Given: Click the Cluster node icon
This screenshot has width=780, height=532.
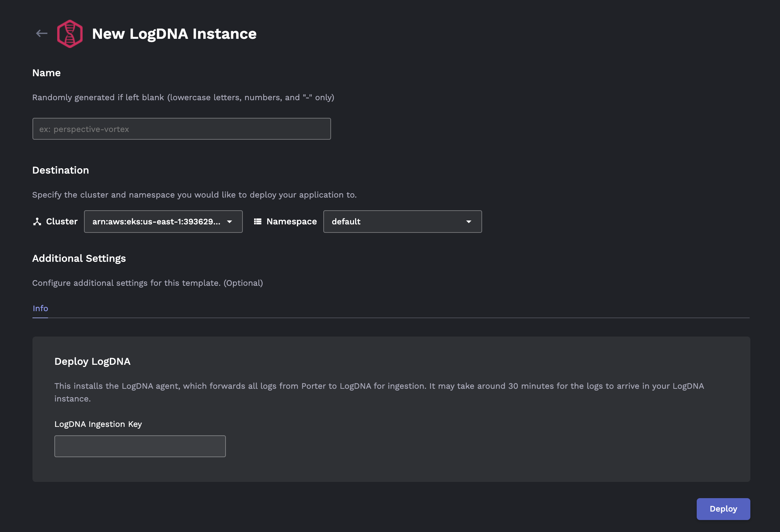Looking at the screenshot, I should click(37, 222).
